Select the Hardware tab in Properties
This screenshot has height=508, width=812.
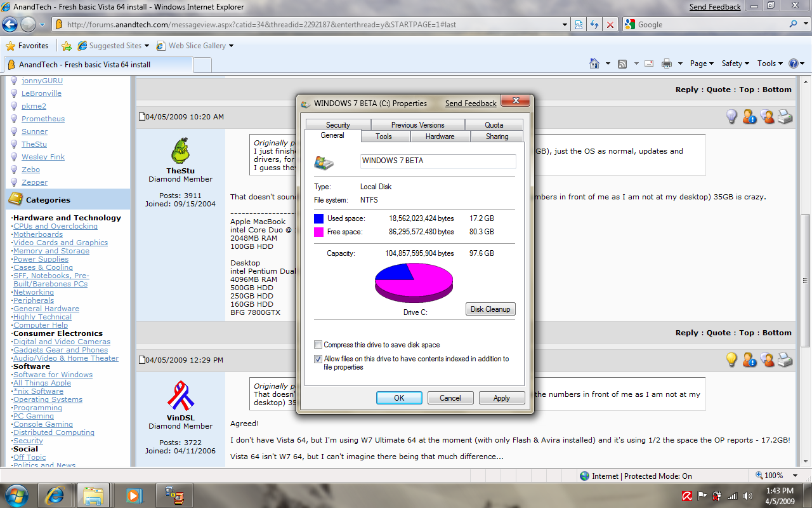(440, 137)
